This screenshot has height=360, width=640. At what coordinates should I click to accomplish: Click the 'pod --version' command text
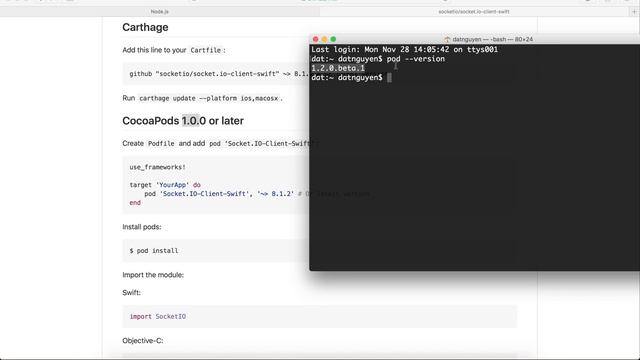pyautogui.click(x=416, y=59)
